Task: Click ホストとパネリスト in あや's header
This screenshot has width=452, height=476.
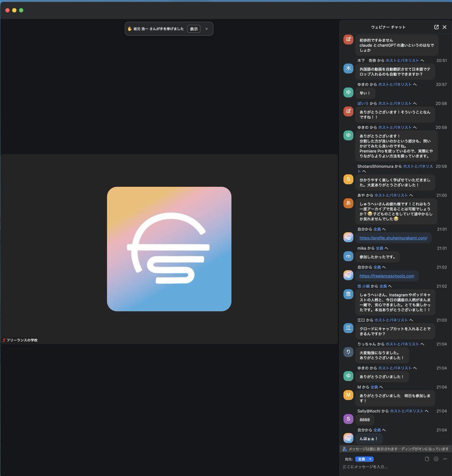Action: click(391, 196)
